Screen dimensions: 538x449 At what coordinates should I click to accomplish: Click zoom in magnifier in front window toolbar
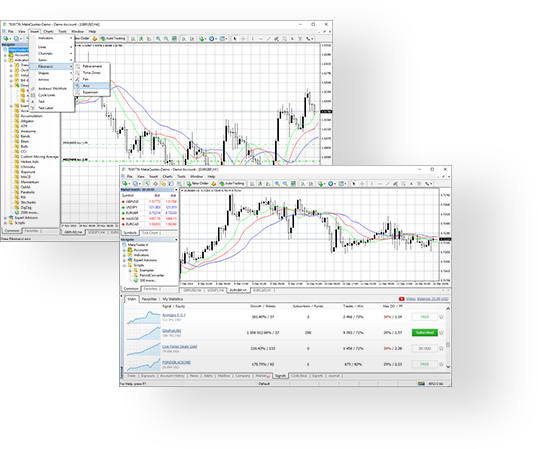(277, 184)
